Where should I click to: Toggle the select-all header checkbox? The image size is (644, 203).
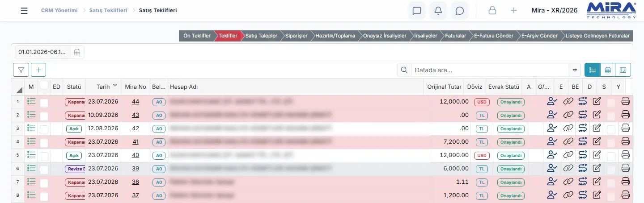coord(44,85)
